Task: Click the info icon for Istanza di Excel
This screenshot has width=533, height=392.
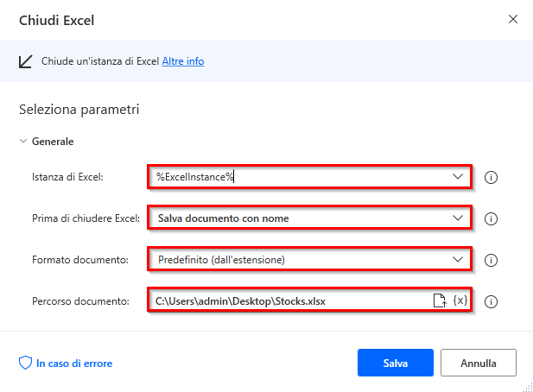Action: tap(491, 177)
